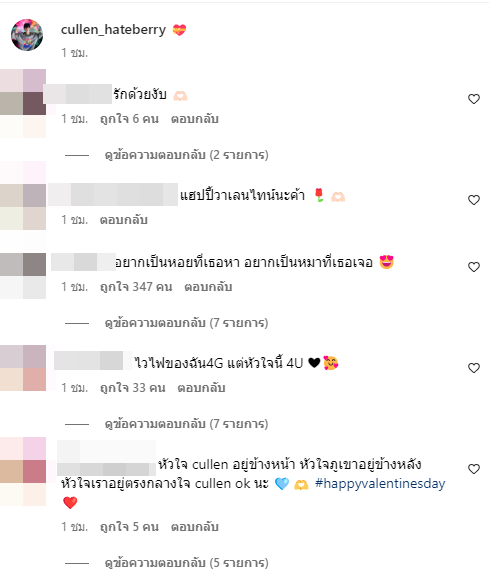Expand the 7 replies under the 347-likes comment
This screenshot has width=489, height=578.
click(186, 323)
